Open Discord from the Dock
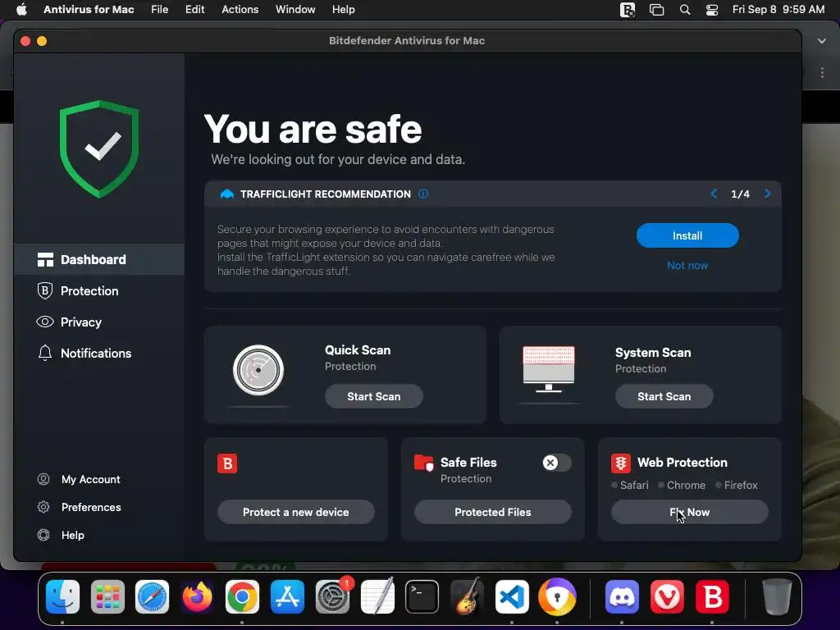The width and height of the screenshot is (840, 630). [622, 596]
